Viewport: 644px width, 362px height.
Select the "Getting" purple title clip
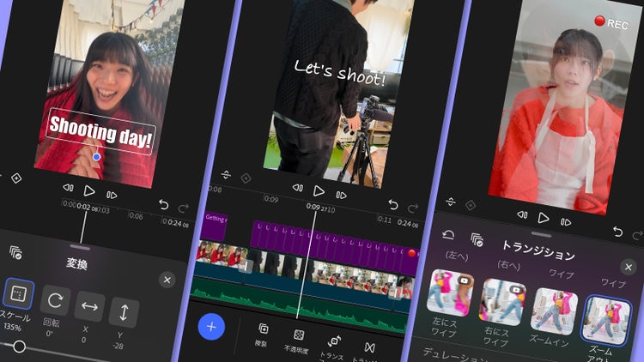(215, 225)
